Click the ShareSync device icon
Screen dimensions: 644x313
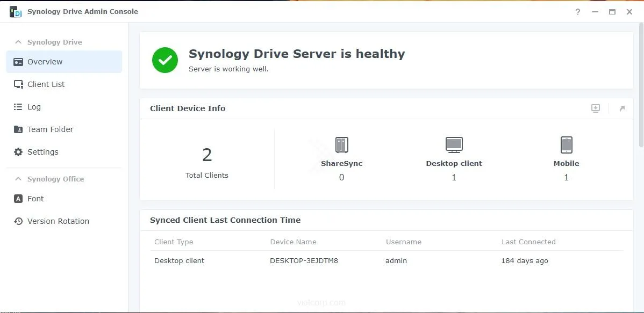[341, 145]
